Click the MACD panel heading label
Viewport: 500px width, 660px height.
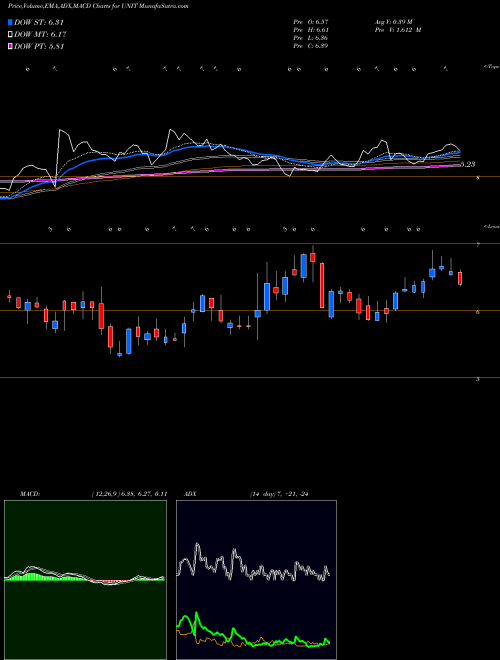29,494
